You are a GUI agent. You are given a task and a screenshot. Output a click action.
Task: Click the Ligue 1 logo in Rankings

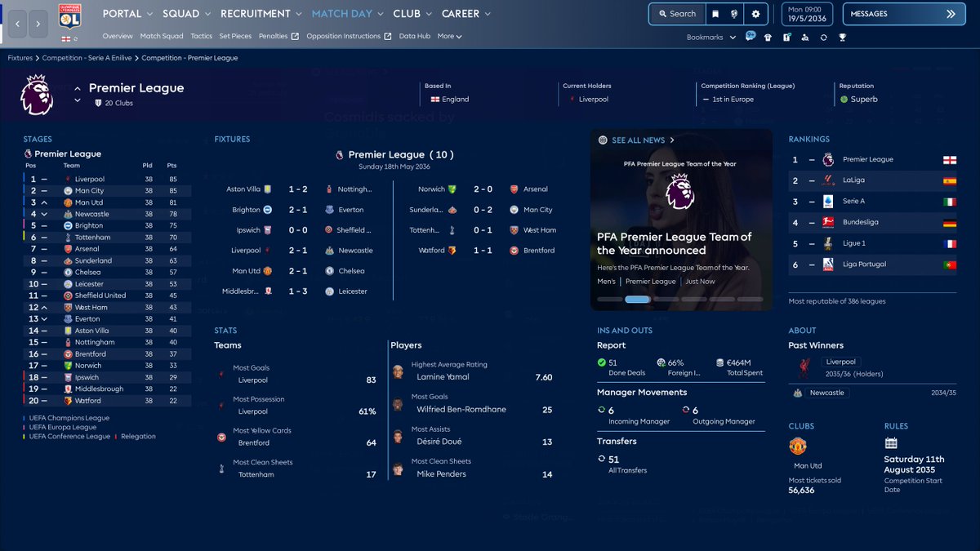click(828, 243)
